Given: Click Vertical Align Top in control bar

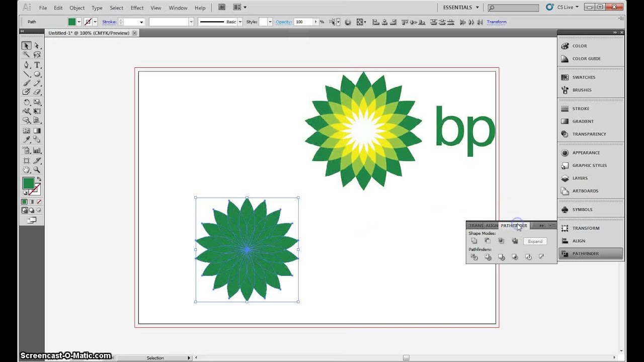Looking at the screenshot, I should click(404, 22).
